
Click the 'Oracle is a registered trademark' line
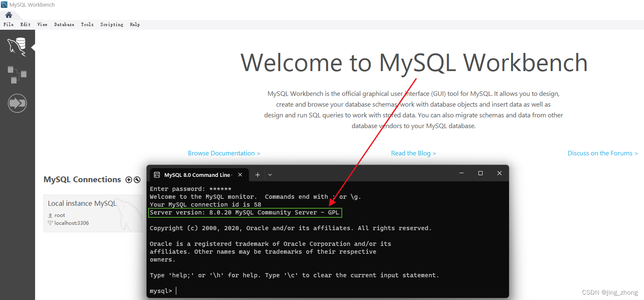coord(270,244)
